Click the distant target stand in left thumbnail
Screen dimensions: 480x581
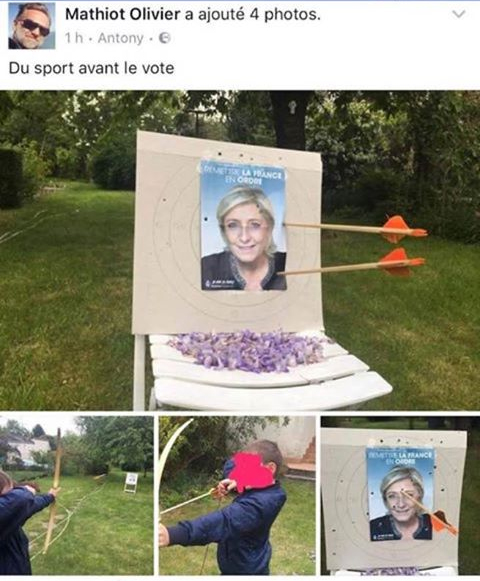130,482
